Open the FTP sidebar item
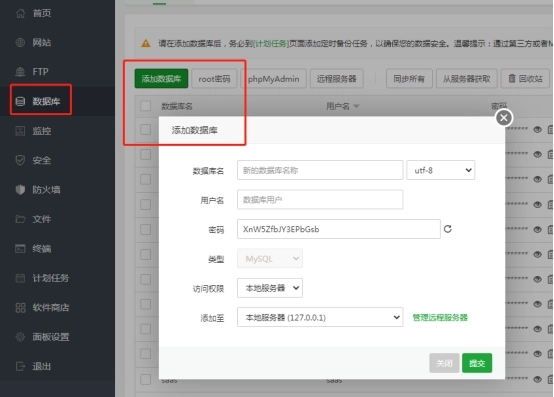Viewport: 554px width, 397px height. pyautogui.click(x=40, y=72)
